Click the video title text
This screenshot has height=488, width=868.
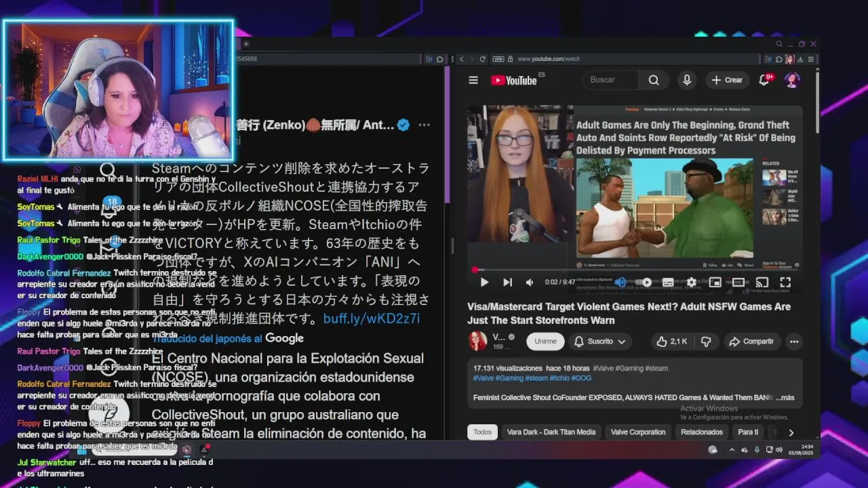[x=629, y=313]
